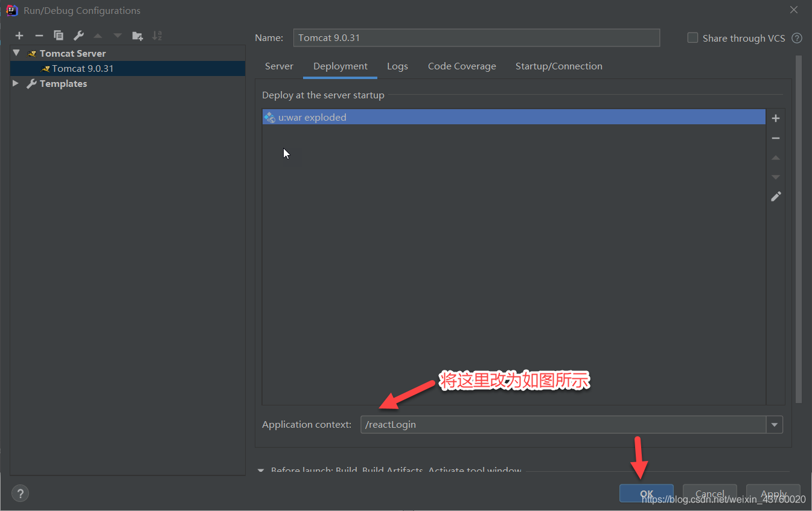Screen dimensions: 812x511
Task: Sort configurations alphabetically icon
Action: 157,36
